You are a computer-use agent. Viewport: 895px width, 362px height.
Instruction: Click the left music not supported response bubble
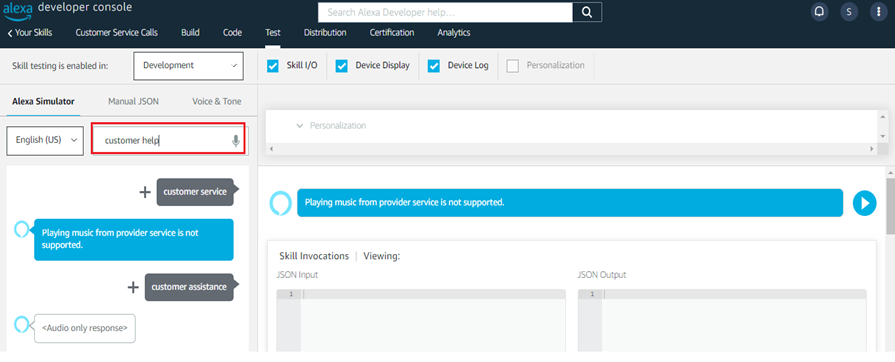click(134, 239)
